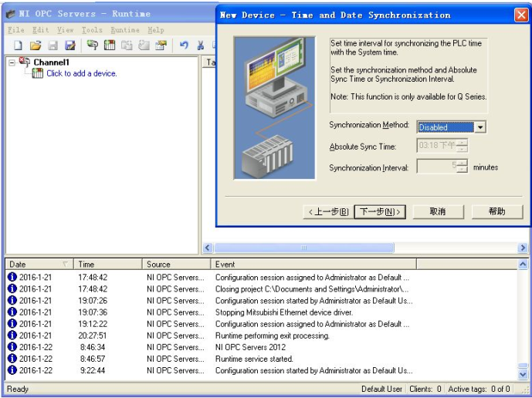Viewport: 532px width, 398px height.
Task: Click the New Project toolbar icon
Action: coord(18,45)
